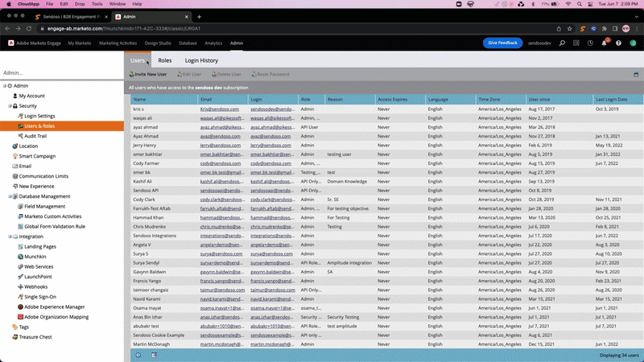Sort by the Role column header
Viewport: 644px width, 362px height.
(312, 99)
